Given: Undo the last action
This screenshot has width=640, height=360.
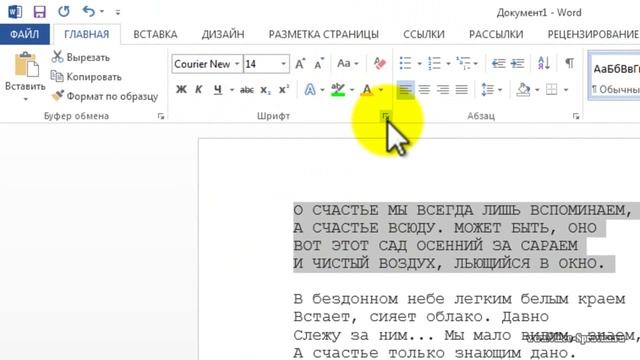Looking at the screenshot, I should pyautogui.click(x=88, y=11).
